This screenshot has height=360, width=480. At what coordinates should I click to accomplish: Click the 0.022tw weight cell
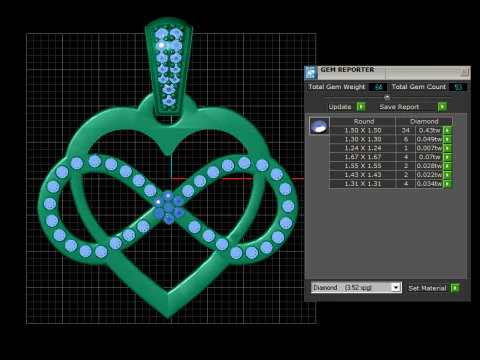(x=429, y=175)
